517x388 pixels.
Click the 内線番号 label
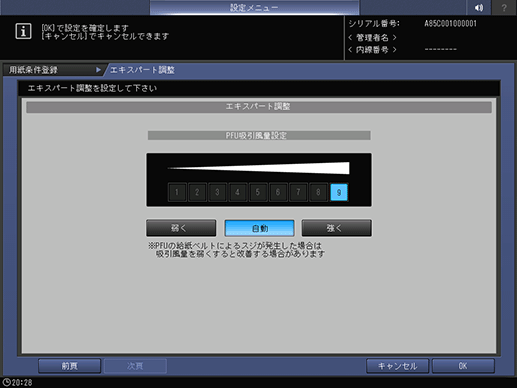[372, 50]
